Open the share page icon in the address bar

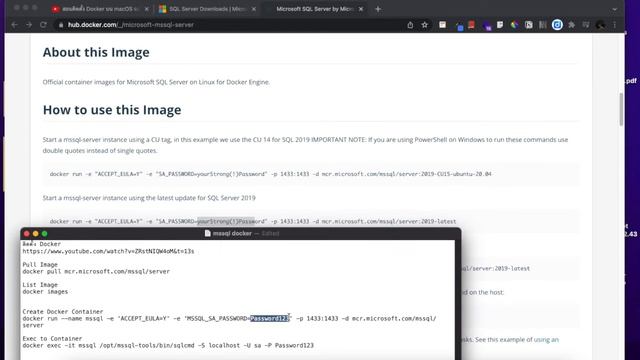pos(410,25)
